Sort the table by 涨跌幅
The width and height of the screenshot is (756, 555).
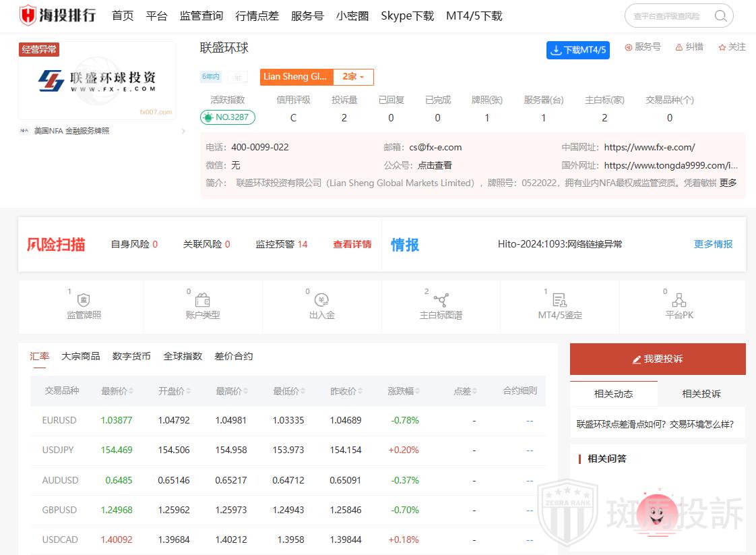tap(404, 391)
